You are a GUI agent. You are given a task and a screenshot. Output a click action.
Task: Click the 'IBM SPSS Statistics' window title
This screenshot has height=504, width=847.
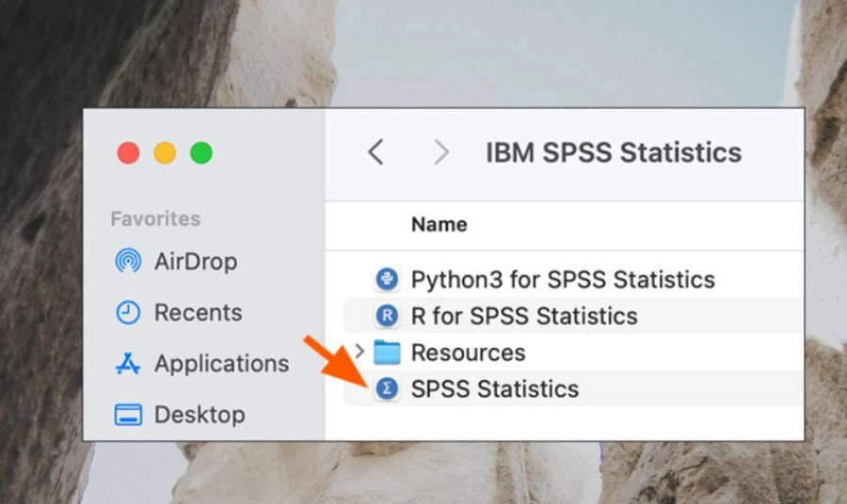(x=614, y=152)
